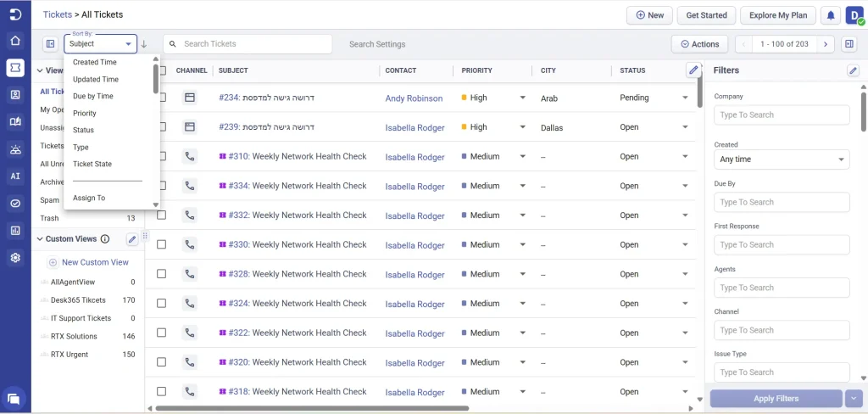Collapse the right filters panel icon
Screen dimensions: 868x414
pos(849,44)
